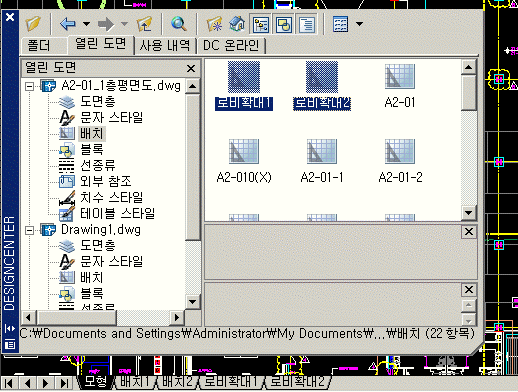518x392 pixels.
Task: Open the Forward history dropdown arrow
Action: (124, 24)
